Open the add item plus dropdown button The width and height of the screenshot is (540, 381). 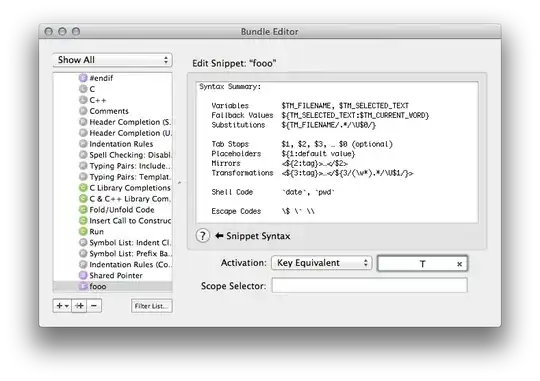62,306
